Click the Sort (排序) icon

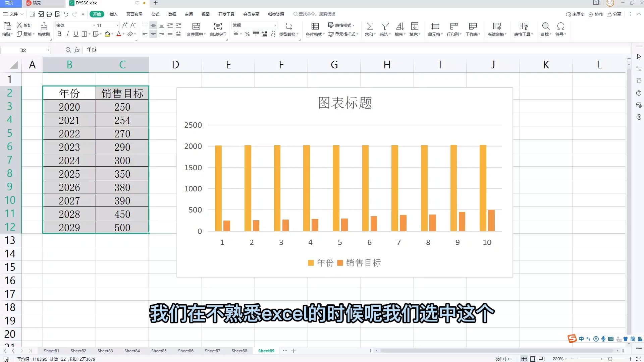(400, 26)
